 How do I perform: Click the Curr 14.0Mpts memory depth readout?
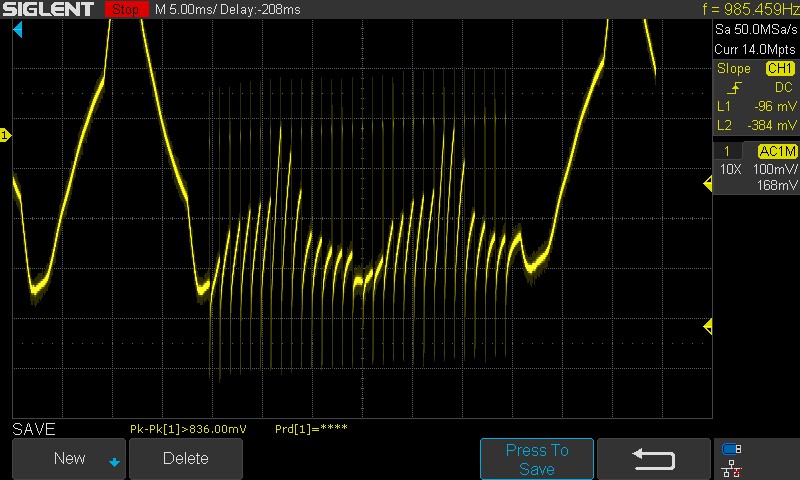click(755, 49)
